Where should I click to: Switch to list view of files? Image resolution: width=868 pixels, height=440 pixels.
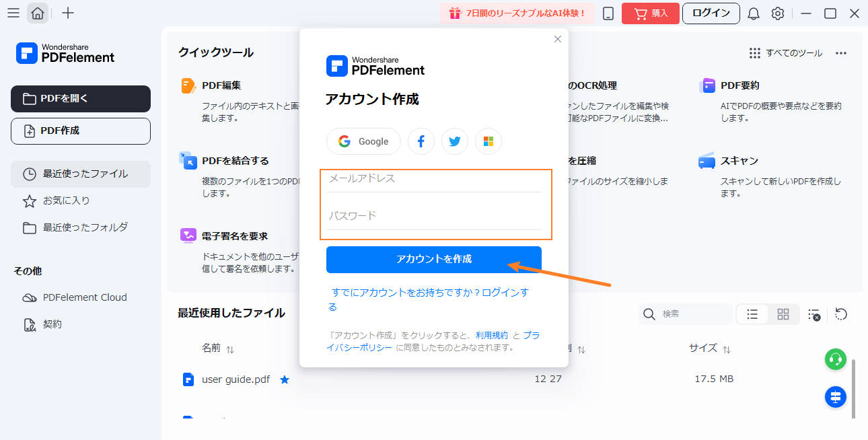pos(752,314)
